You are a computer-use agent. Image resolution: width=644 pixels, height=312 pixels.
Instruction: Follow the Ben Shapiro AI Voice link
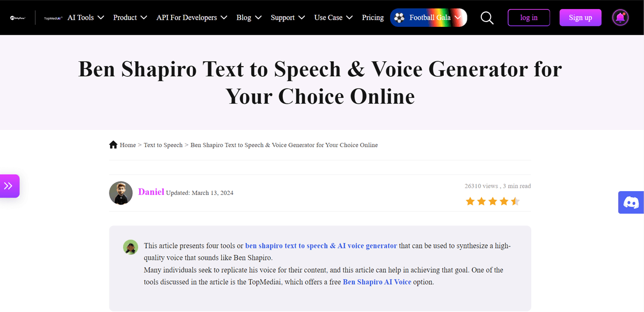377,282
